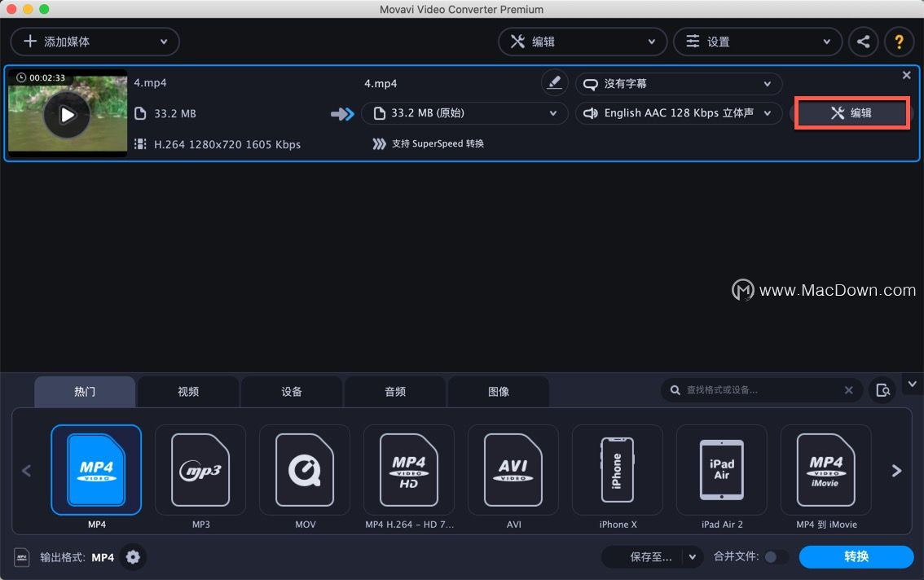Expand the 33.2 MB output size dropdown
The image size is (924, 580).
click(x=464, y=113)
